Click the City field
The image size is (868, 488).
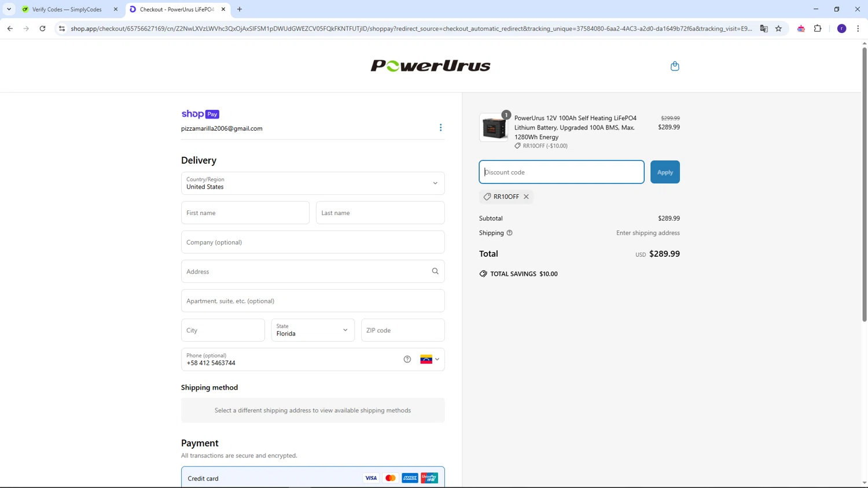tap(223, 330)
